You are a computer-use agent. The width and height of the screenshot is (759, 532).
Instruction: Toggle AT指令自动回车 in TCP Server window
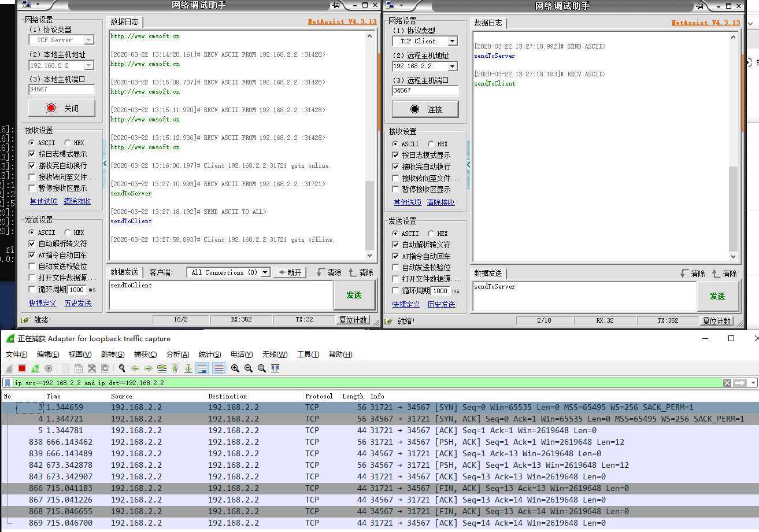[x=32, y=255]
